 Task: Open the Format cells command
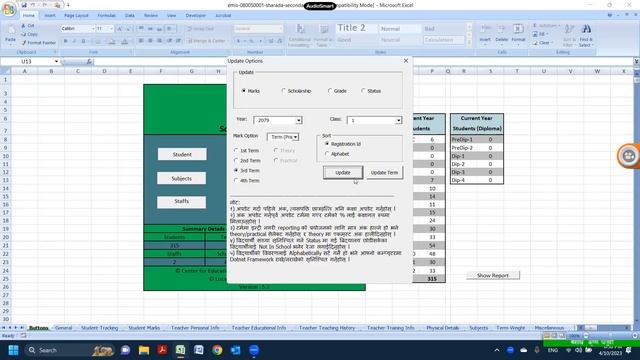pos(518,34)
